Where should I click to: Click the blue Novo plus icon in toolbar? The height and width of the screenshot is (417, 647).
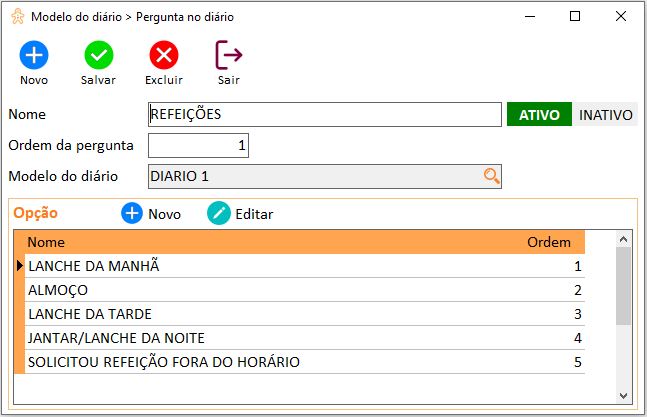[34, 55]
